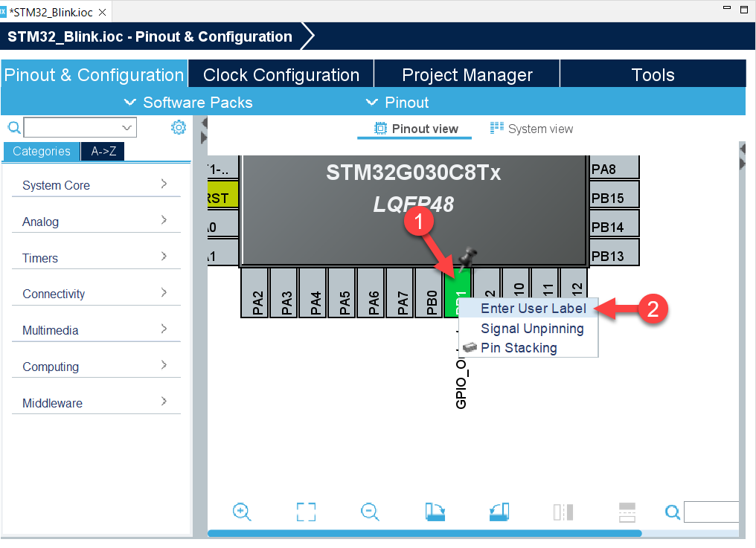756x548 pixels.
Task: Choose Enter User Label menu entry
Action: pyautogui.click(x=528, y=309)
